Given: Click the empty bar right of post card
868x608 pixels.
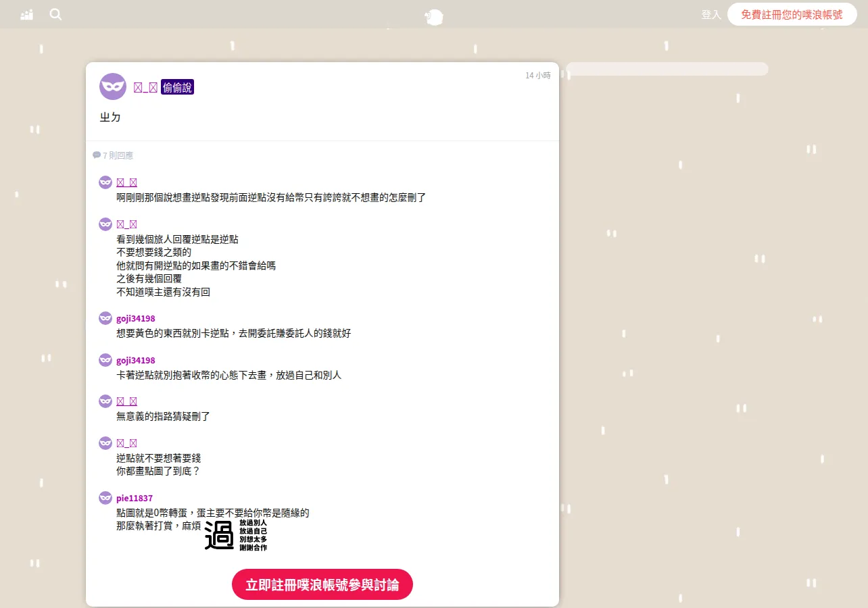Looking at the screenshot, I should click(x=667, y=69).
